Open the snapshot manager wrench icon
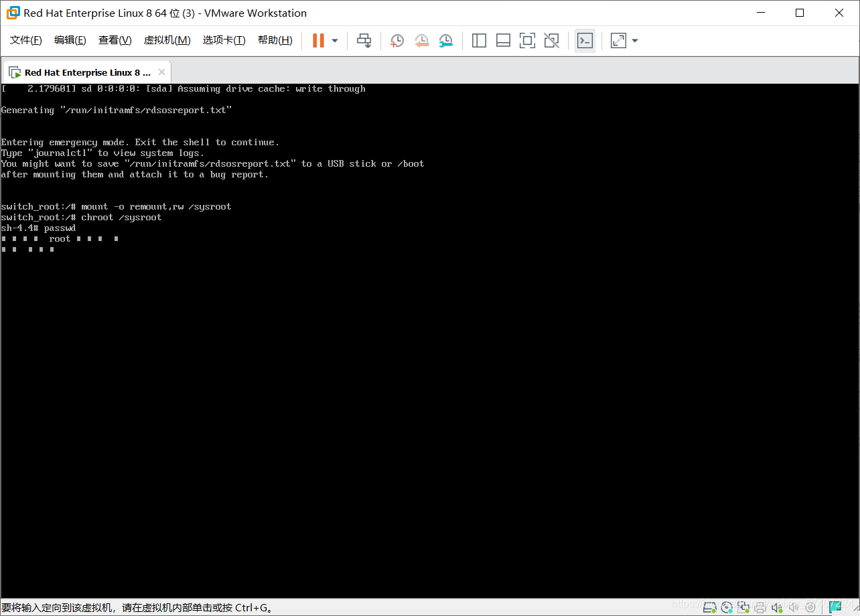 445,41
